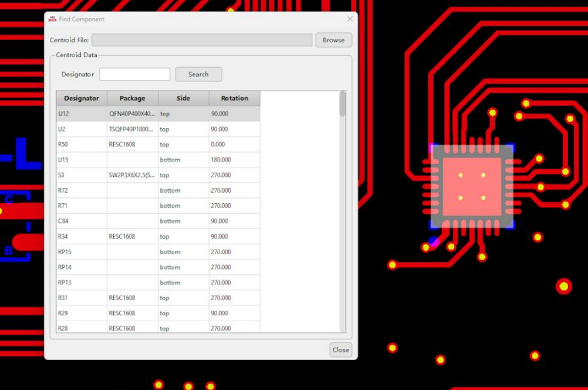The height and width of the screenshot is (390, 588).
Task: Click the Browse button for centroid file
Action: tap(333, 40)
